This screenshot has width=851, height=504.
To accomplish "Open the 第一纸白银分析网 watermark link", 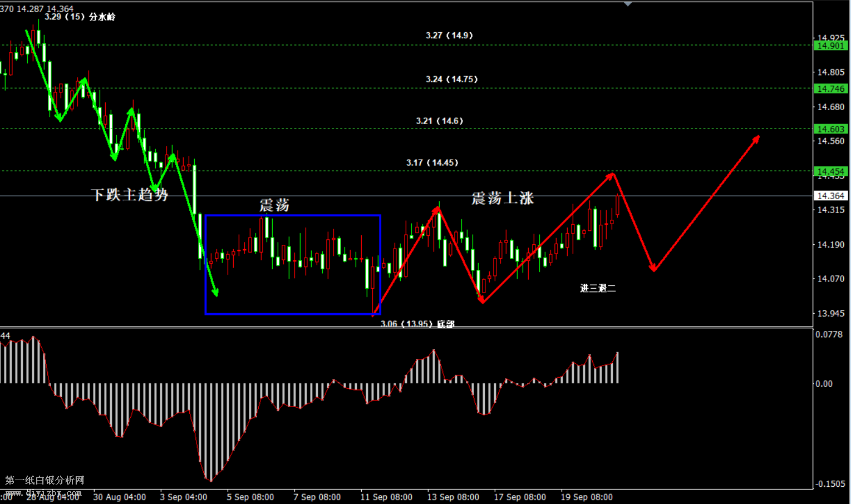I will click(x=45, y=480).
